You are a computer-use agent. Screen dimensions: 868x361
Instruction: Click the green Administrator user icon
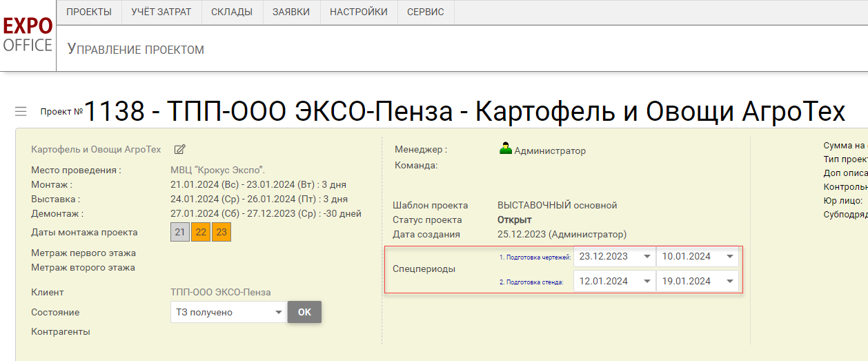pyautogui.click(x=506, y=149)
